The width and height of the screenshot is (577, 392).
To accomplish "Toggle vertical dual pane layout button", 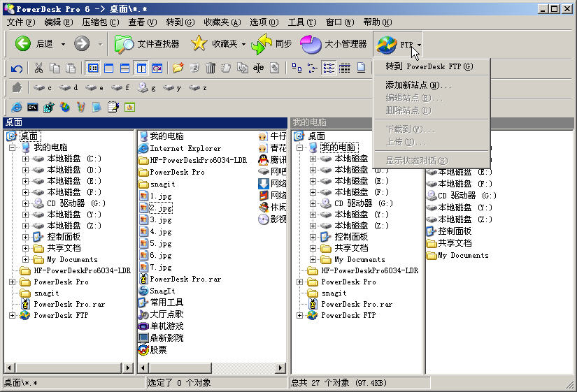I will 141,68.
